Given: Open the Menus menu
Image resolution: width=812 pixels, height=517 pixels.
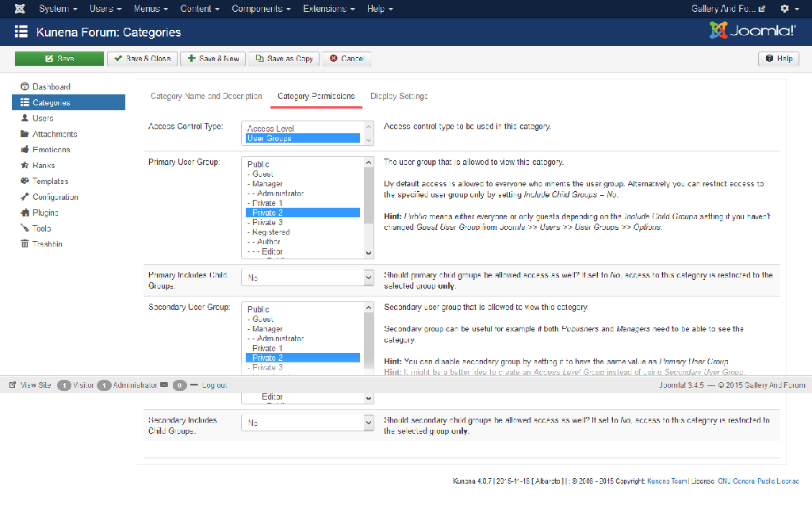Looking at the screenshot, I should click(151, 9).
